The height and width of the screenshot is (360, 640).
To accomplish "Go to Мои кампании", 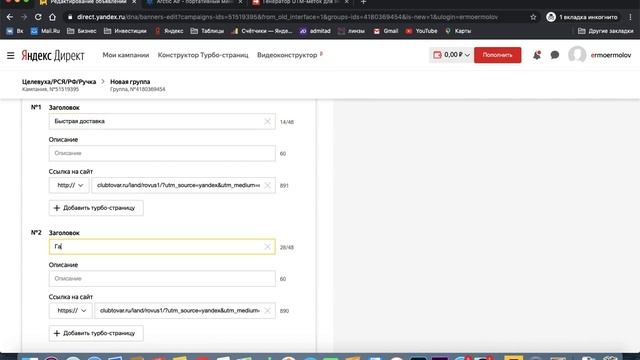I will (x=126, y=55).
